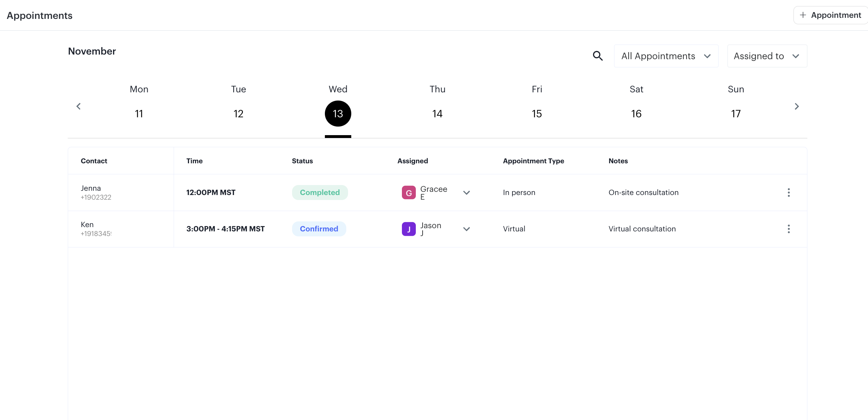Go to next week arrow

point(797,106)
